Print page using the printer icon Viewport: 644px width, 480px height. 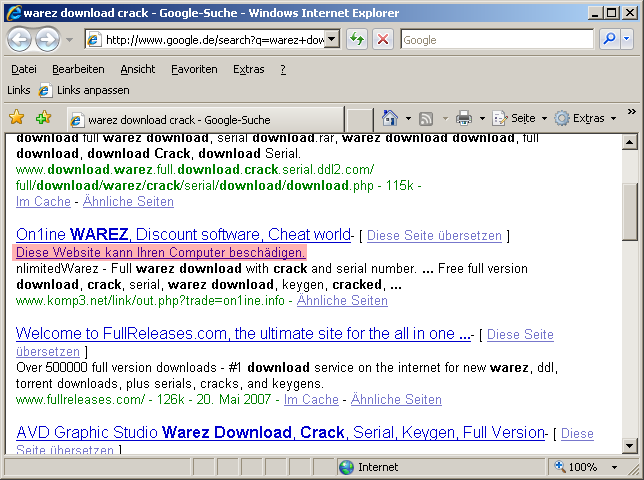[464, 118]
